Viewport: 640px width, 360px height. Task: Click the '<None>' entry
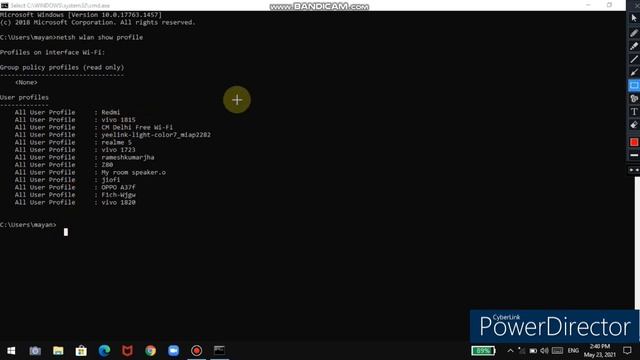(x=26, y=82)
